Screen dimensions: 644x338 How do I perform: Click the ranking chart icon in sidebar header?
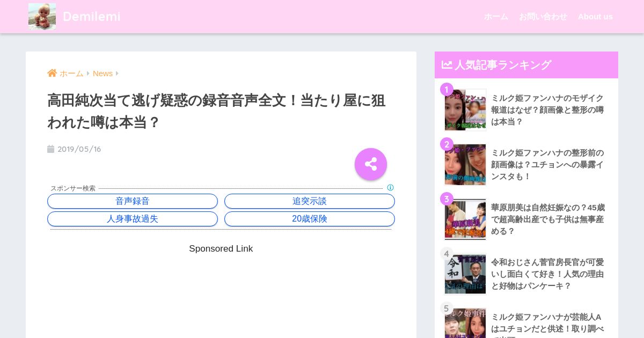pyautogui.click(x=447, y=65)
